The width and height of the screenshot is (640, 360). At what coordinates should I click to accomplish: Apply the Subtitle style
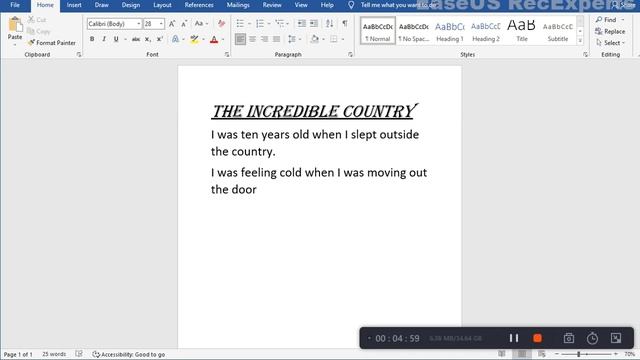pyautogui.click(x=558, y=31)
